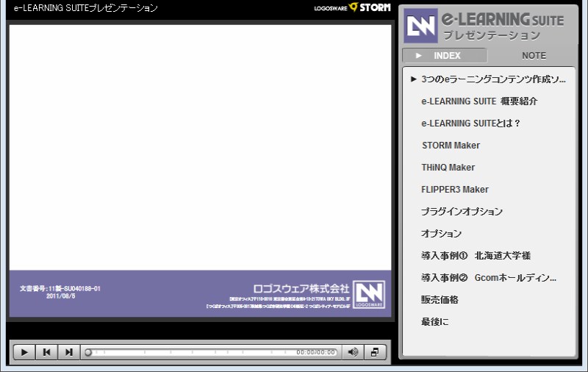
Task: Click the LW logo in the side panel
Action: coord(420,26)
